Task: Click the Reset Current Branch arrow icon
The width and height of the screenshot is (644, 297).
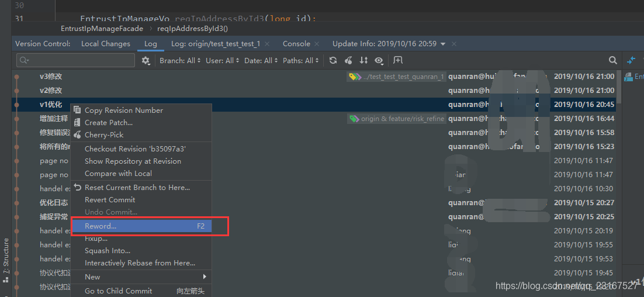Action: (77, 187)
